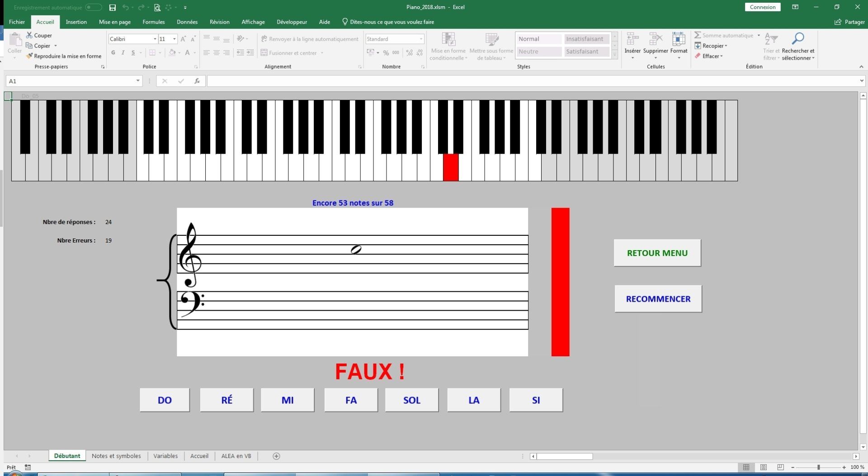Image resolution: width=868 pixels, height=476 pixels.
Task: Answer with the SOL note button
Action: pyautogui.click(x=411, y=400)
